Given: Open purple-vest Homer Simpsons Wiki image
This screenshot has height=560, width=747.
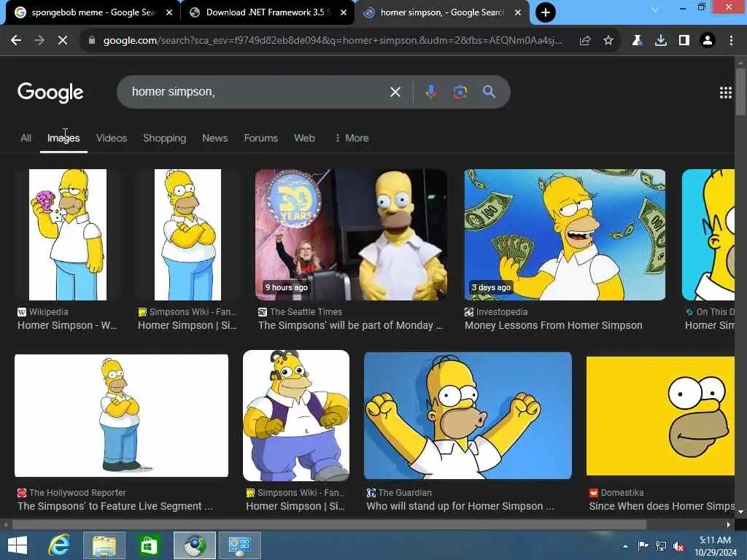Looking at the screenshot, I should (296, 415).
